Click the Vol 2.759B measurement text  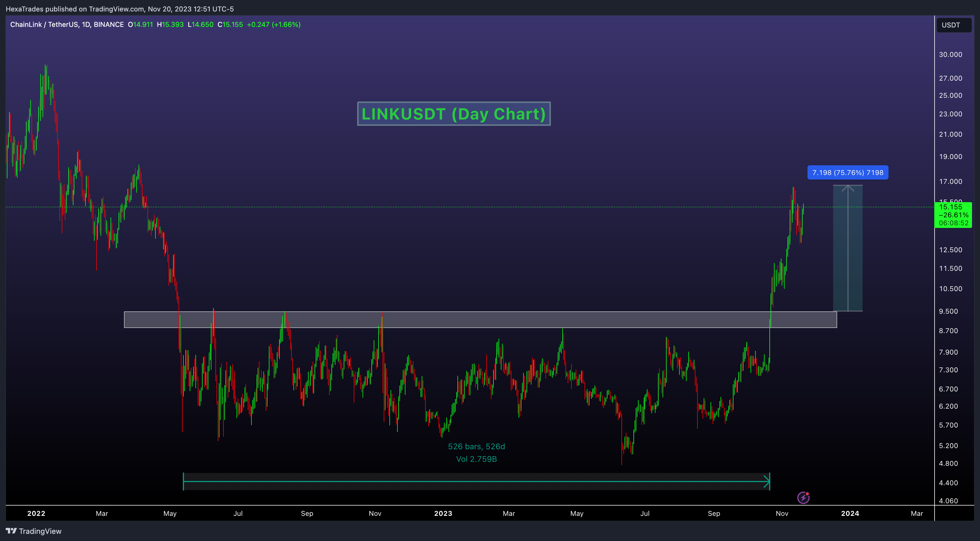tap(476, 459)
